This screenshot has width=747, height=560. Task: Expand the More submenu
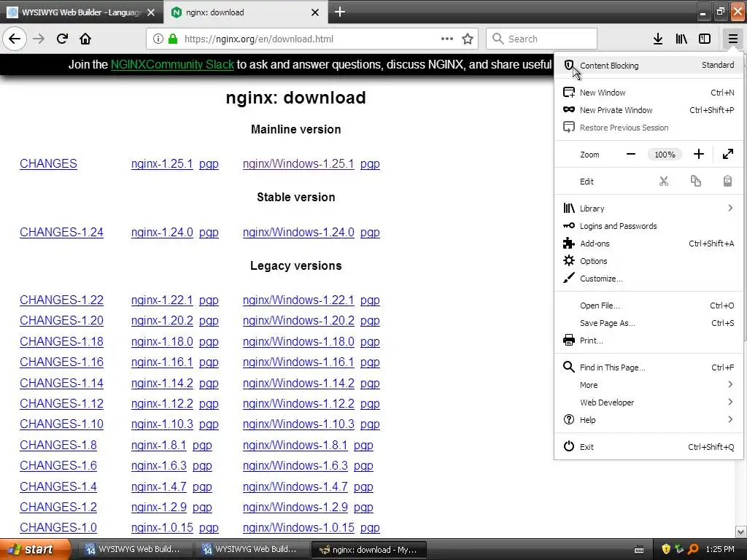coord(649,385)
